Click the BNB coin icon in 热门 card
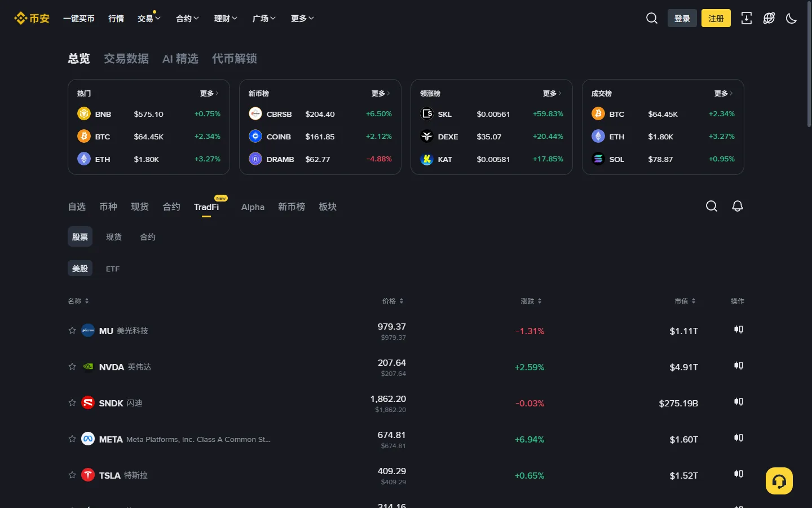The height and width of the screenshot is (508, 812). (x=84, y=114)
